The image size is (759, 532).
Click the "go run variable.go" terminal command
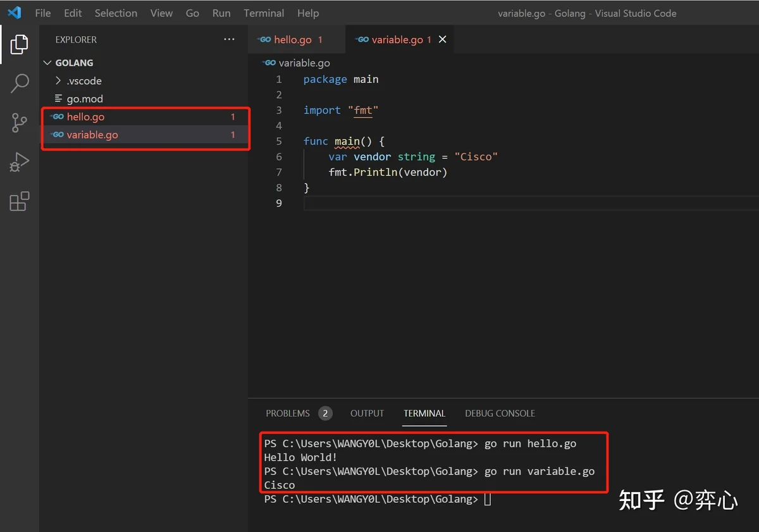point(540,471)
